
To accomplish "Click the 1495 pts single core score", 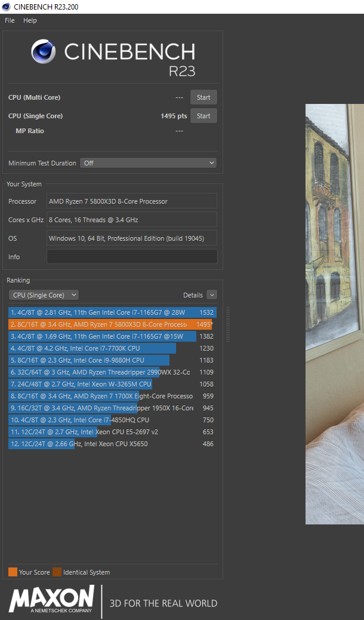I will coord(174,116).
